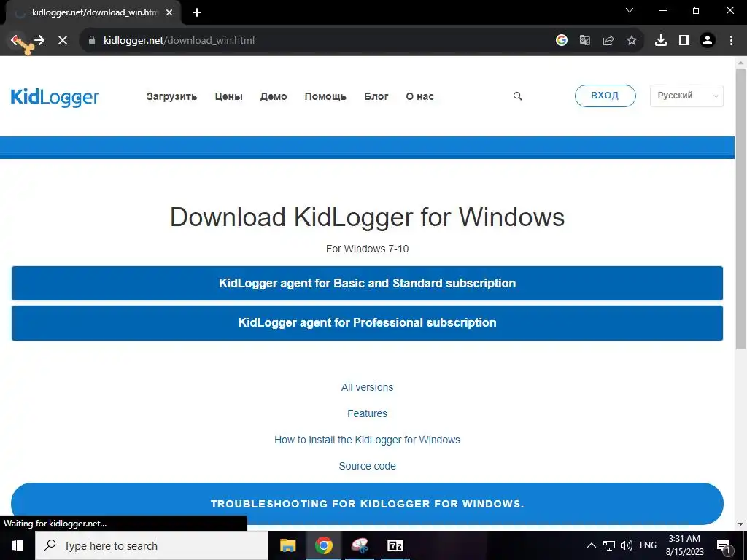This screenshot has height=560, width=747.
Task: Open the Блог menu item
Action: click(376, 96)
